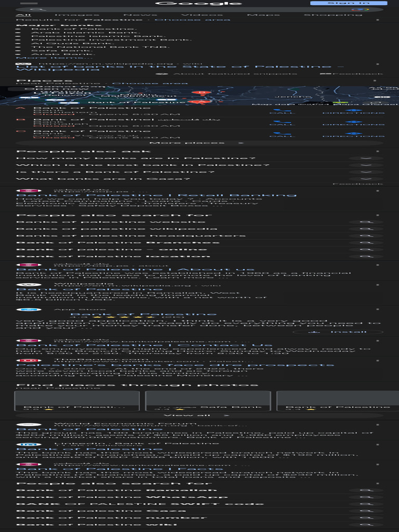Open World Economic Forum Bank of Palestine result

(x=89, y=429)
